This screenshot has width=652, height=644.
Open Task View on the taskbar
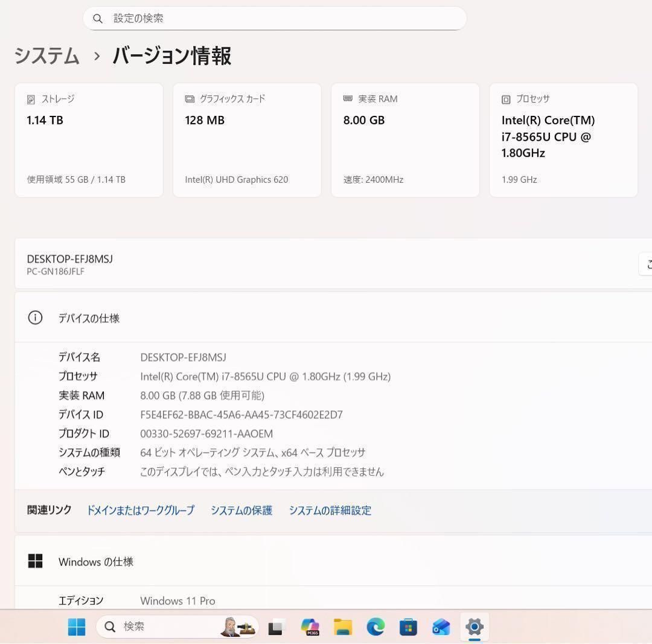(276, 627)
